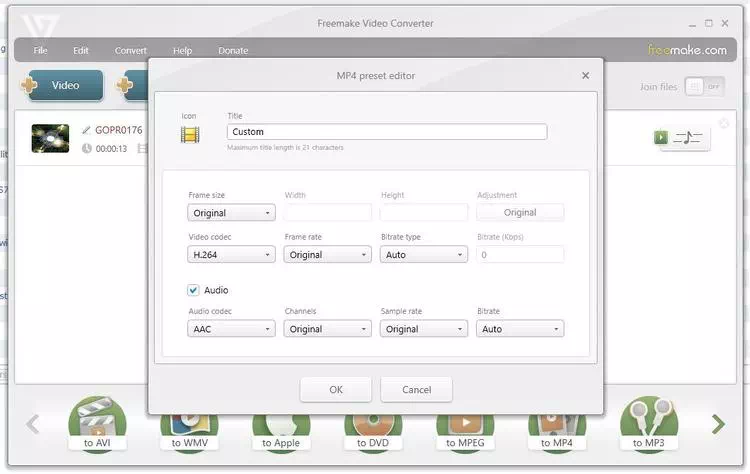This screenshot has width=750, height=474.
Task: Click the 00:00:13 duration text
Action: click(x=111, y=149)
